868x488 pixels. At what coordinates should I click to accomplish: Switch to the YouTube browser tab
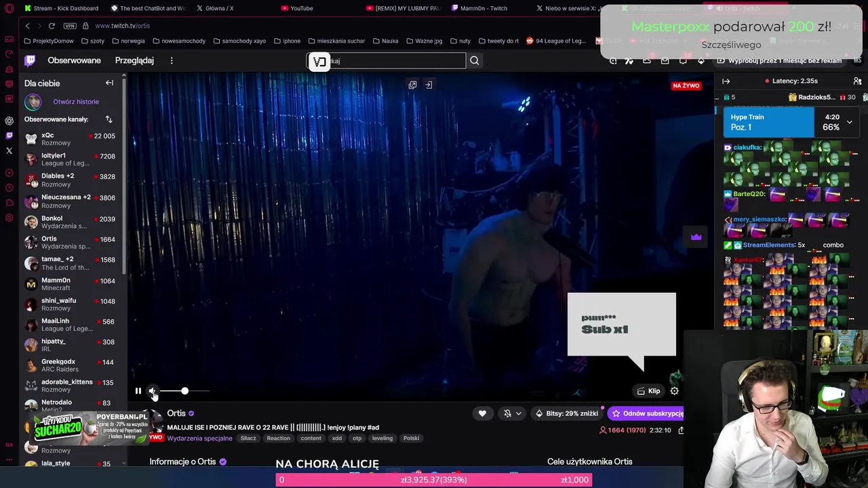tap(302, 8)
